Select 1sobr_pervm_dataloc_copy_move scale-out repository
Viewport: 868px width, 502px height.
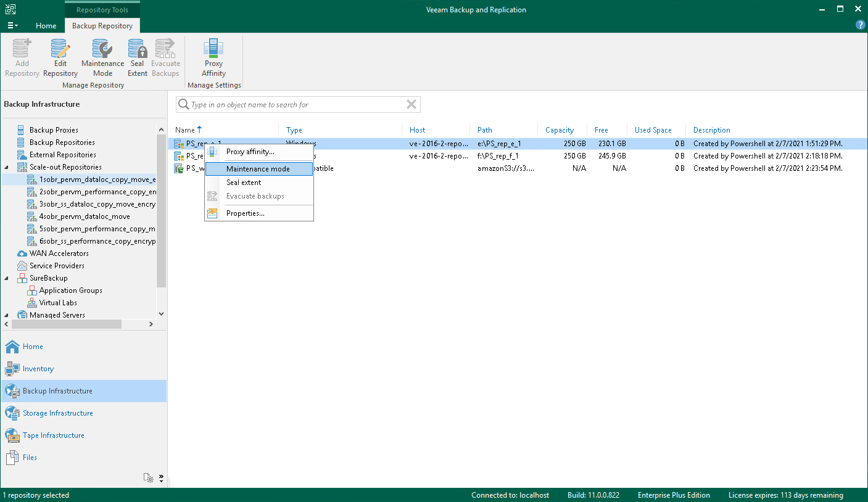[97, 179]
